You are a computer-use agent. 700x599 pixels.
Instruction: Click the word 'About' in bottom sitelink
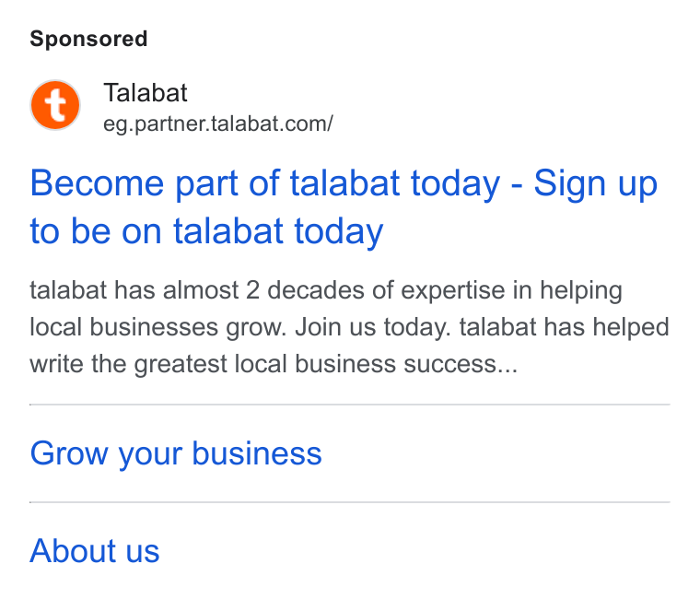pos(73,550)
